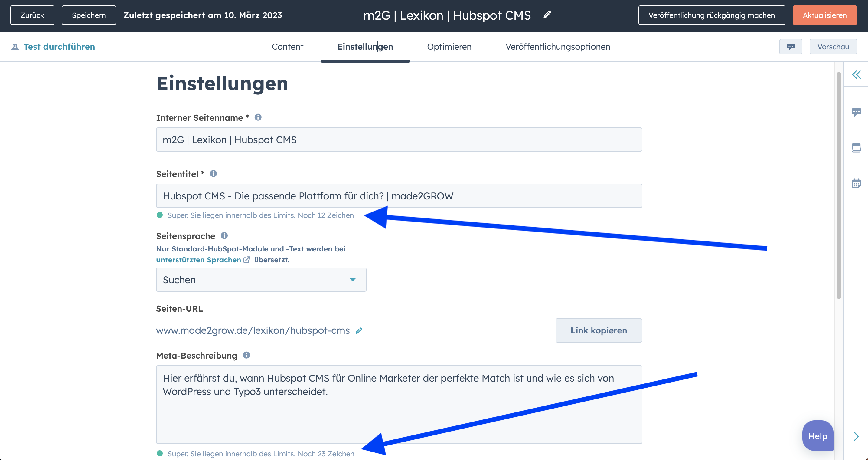Select the Einstellungen tab
The height and width of the screenshot is (460, 868).
[x=365, y=47]
